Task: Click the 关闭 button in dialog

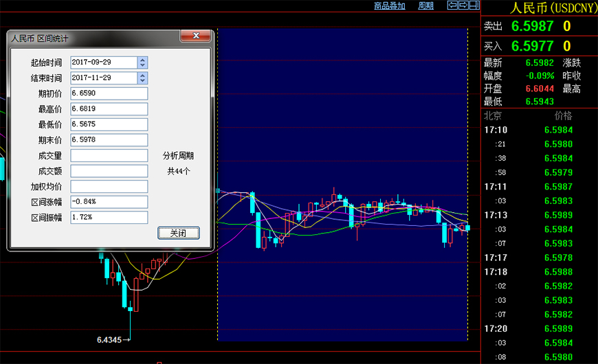Action: (178, 233)
